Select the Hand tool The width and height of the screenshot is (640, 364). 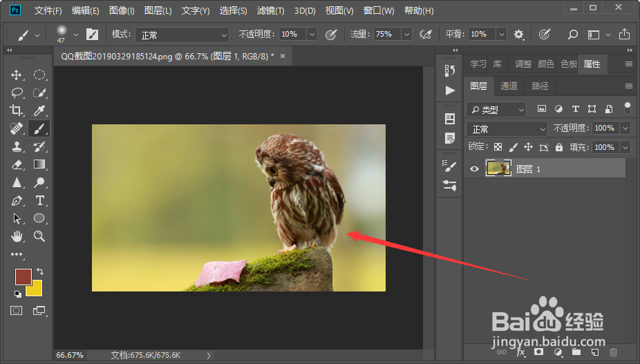17,236
